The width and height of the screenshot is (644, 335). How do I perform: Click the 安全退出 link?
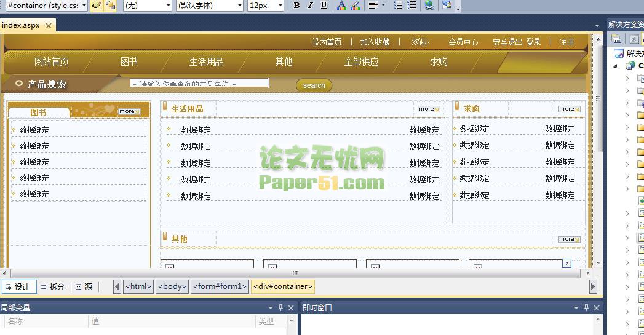pyautogui.click(x=507, y=42)
